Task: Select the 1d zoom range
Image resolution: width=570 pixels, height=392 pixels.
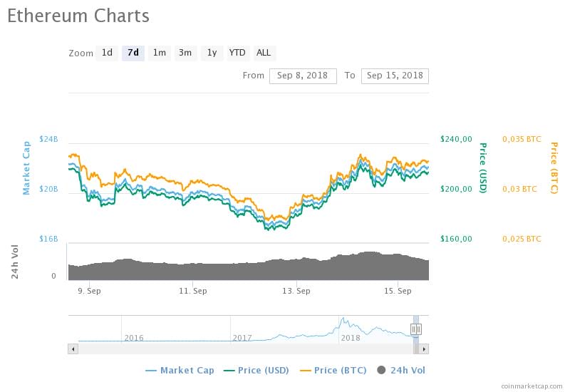Action: click(x=107, y=53)
